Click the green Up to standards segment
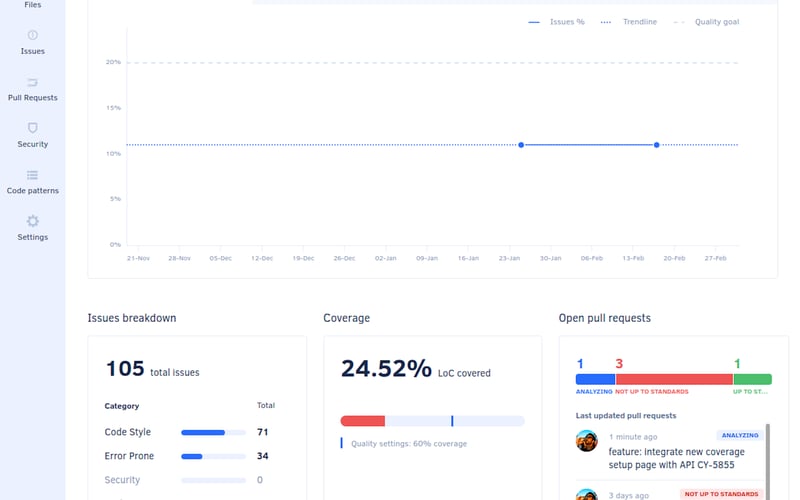Viewport: 800px width, 500px height. (x=753, y=379)
